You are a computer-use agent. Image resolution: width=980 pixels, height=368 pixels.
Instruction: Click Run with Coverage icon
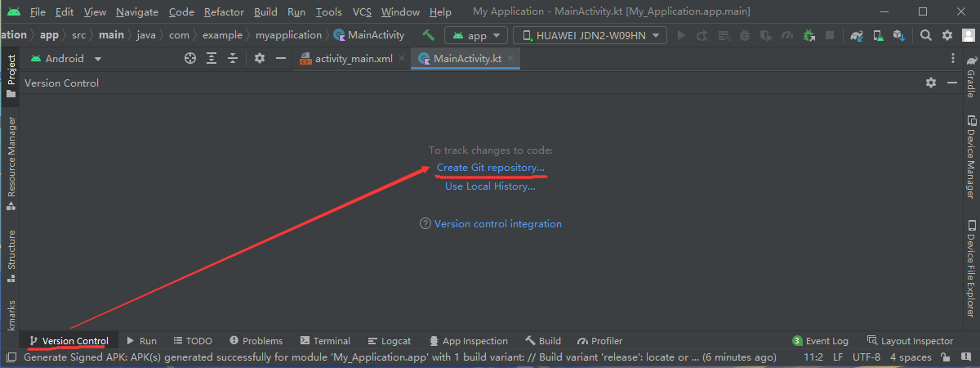(x=766, y=35)
